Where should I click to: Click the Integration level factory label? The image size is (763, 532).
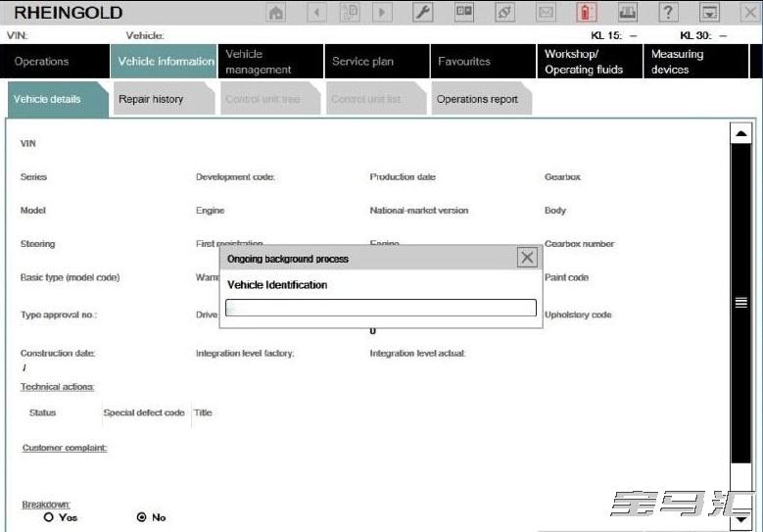pos(245,353)
